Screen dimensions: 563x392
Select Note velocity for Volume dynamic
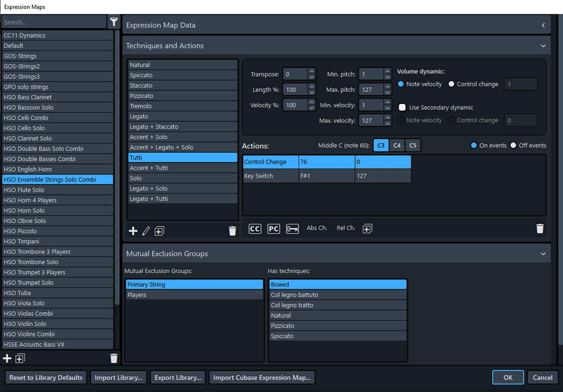[x=401, y=84]
